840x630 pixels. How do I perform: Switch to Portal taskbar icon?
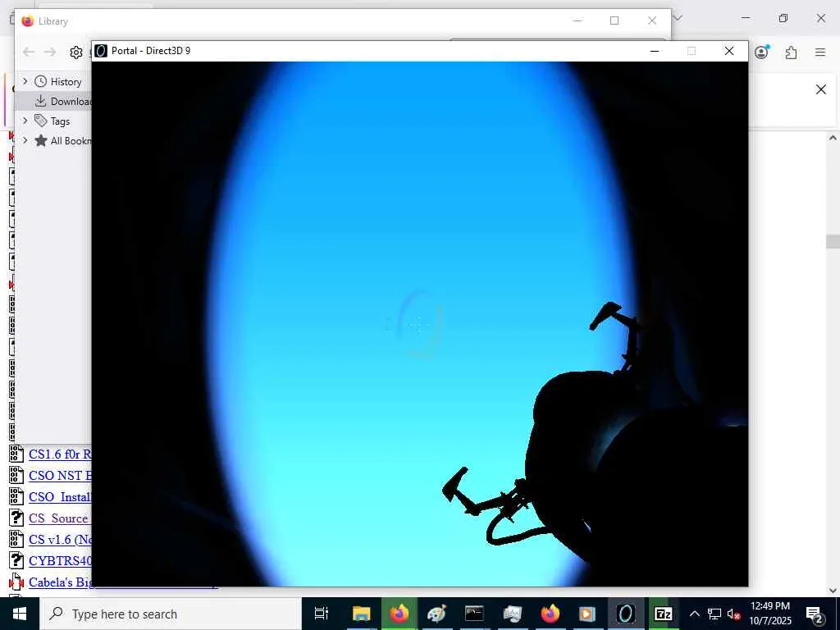tap(625, 614)
